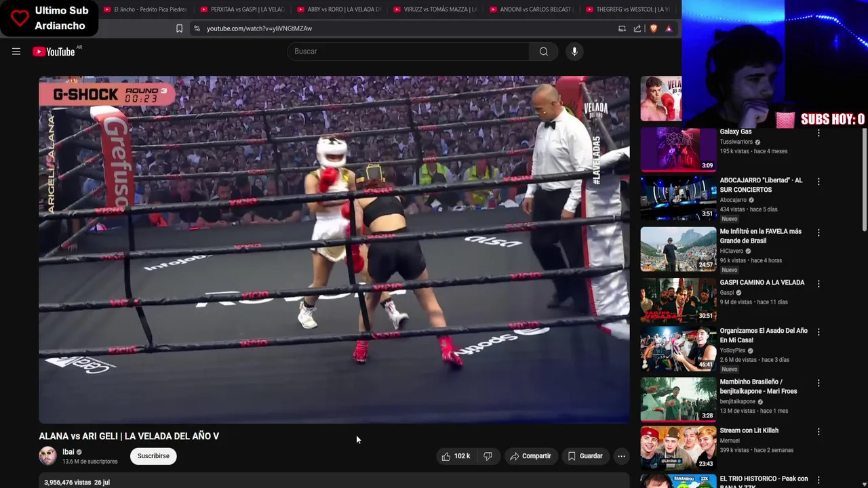
Task: Click the ALANA vs ARI GELI video title
Action: [x=129, y=436]
